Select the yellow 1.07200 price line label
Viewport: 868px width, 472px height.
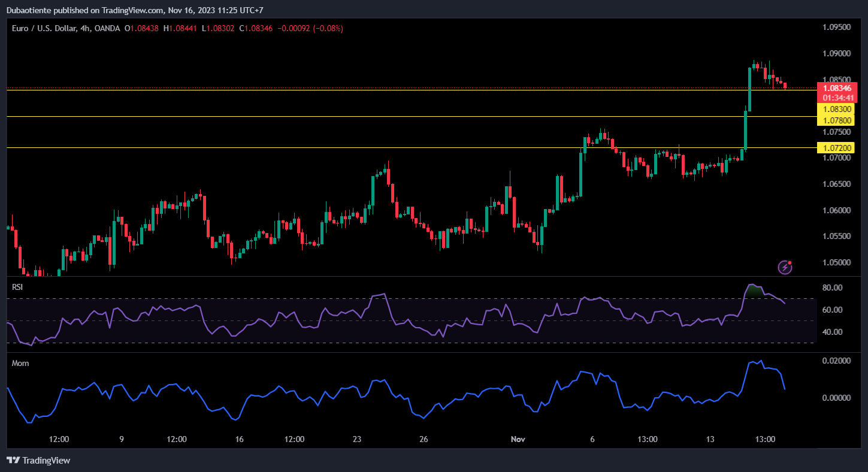837,148
